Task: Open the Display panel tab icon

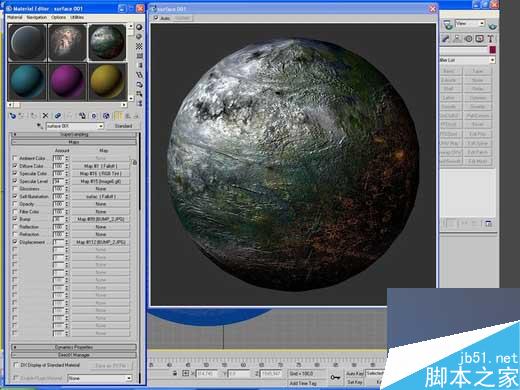Action: point(479,39)
